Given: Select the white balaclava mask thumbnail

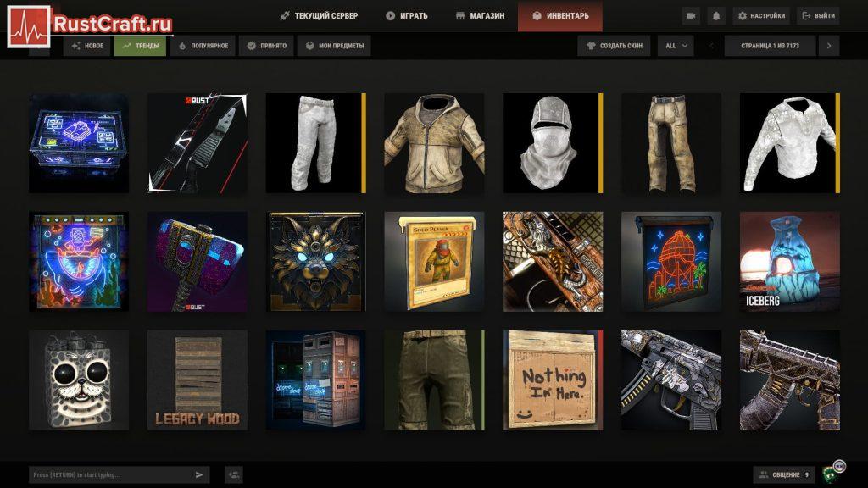Looking at the screenshot, I should coord(553,143).
